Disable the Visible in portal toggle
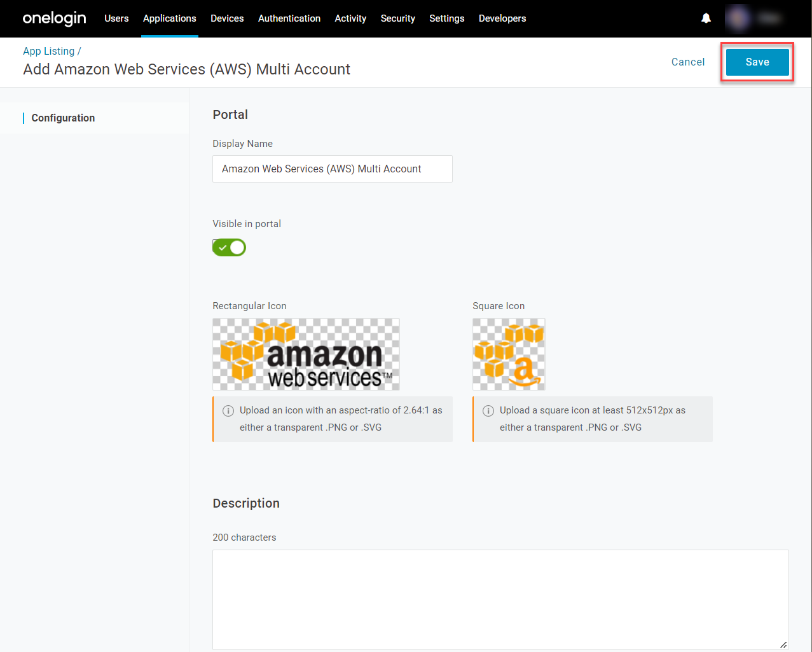This screenshot has width=812, height=652. click(230, 247)
